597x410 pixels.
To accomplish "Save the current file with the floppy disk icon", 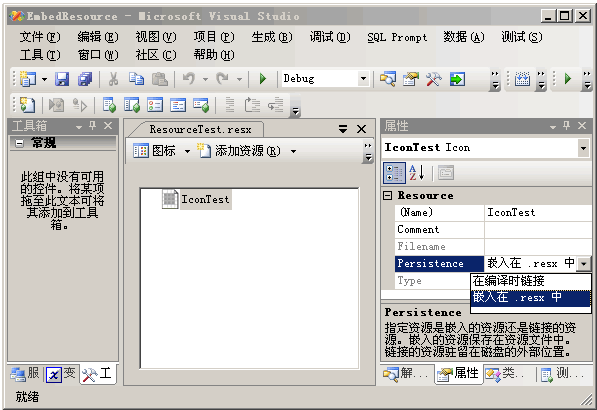I will [x=62, y=79].
